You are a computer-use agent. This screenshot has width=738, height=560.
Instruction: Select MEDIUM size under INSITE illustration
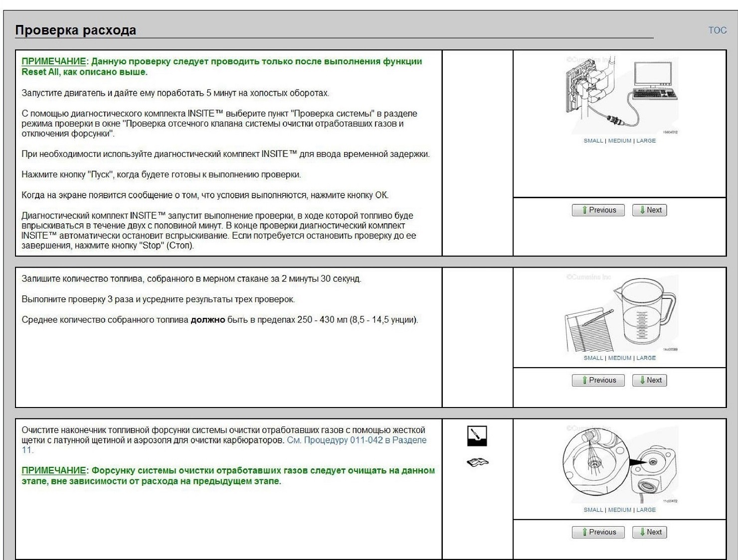point(620,141)
